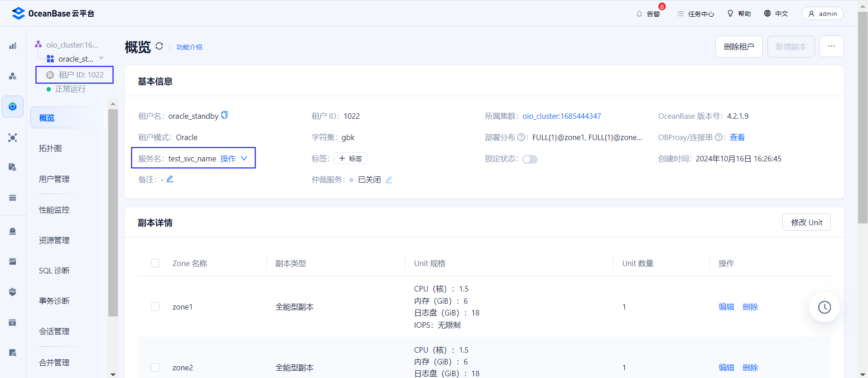Open the stacked-bars icon in left rail
The height and width of the screenshot is (378, 868).
[13, 198]
